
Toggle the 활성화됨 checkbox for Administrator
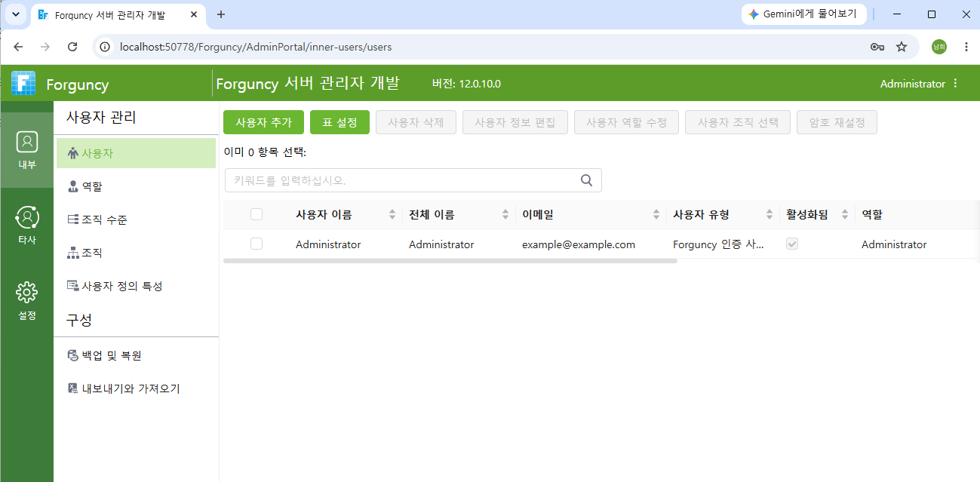(792, 244)
